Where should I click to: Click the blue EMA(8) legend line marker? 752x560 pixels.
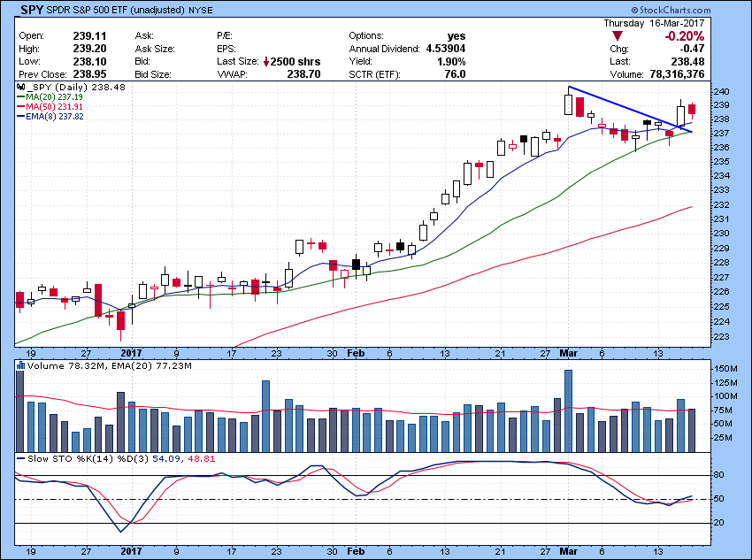[20, 117]
